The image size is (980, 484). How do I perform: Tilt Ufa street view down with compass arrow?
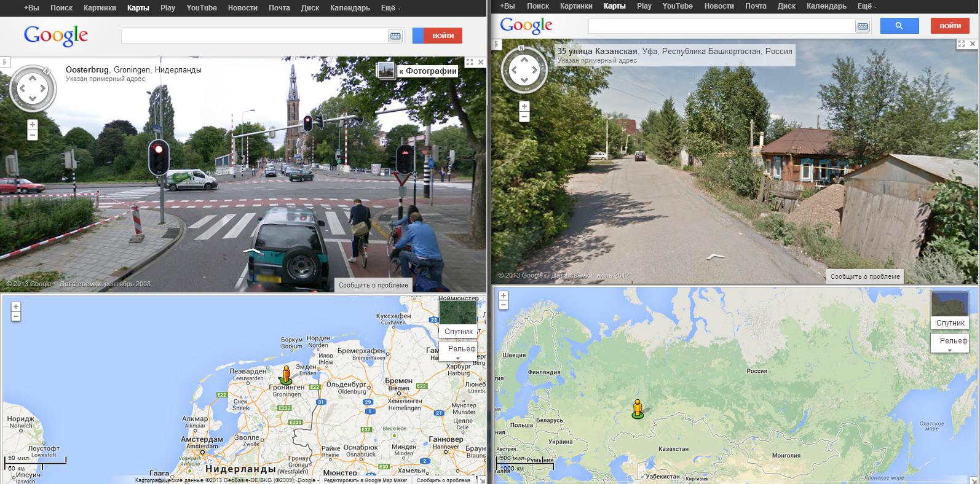pos(524,82)
